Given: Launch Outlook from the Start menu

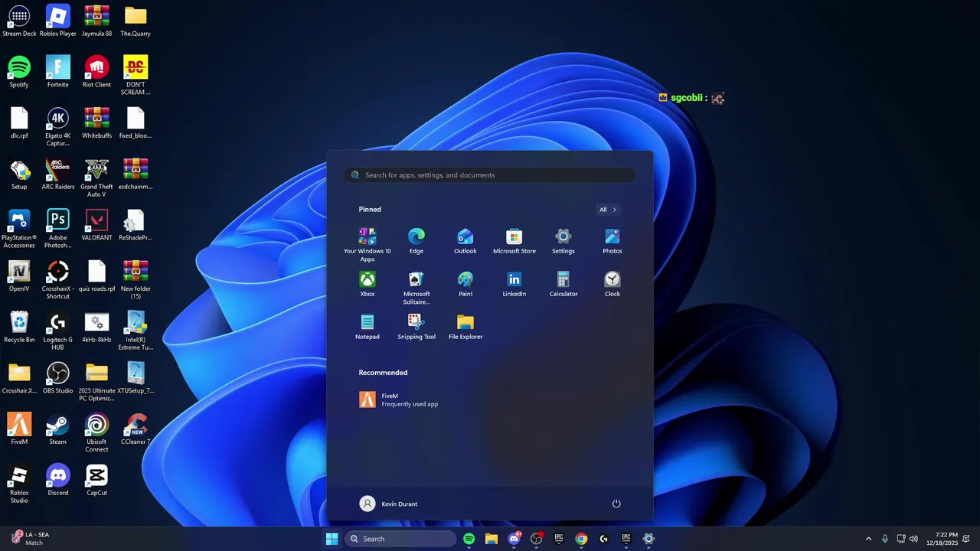Looking at the screenshot, I should [x=465, y=240].
